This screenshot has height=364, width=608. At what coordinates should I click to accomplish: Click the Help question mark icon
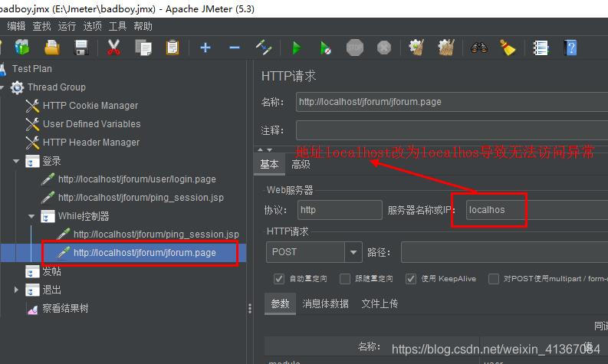[570, 48]
